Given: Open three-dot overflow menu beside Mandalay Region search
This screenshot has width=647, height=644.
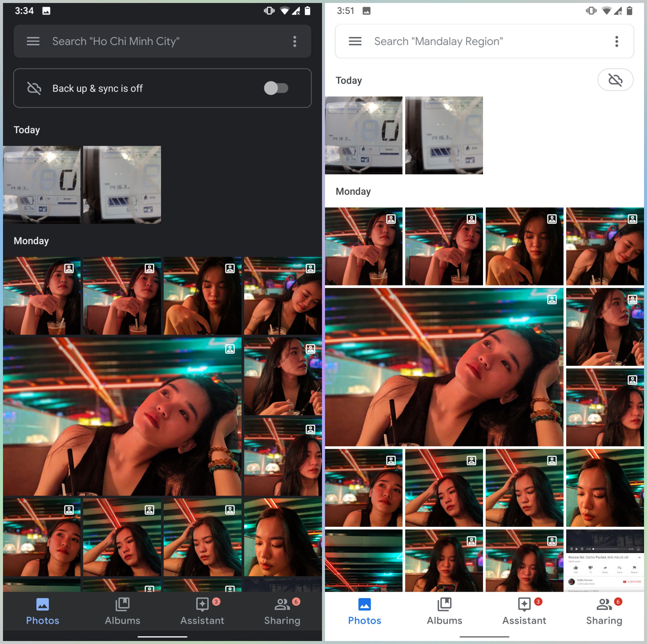Looking at the screenshot, I should click(x=617, y=41).
